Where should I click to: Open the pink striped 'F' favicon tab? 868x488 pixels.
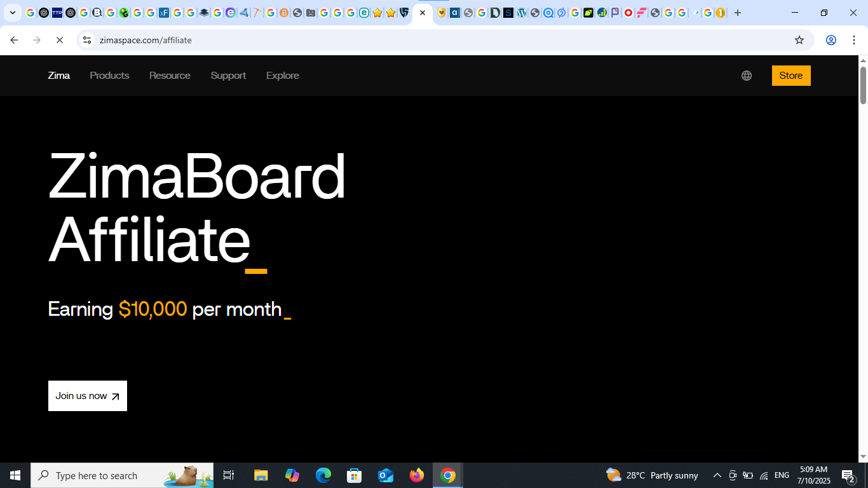642,13
